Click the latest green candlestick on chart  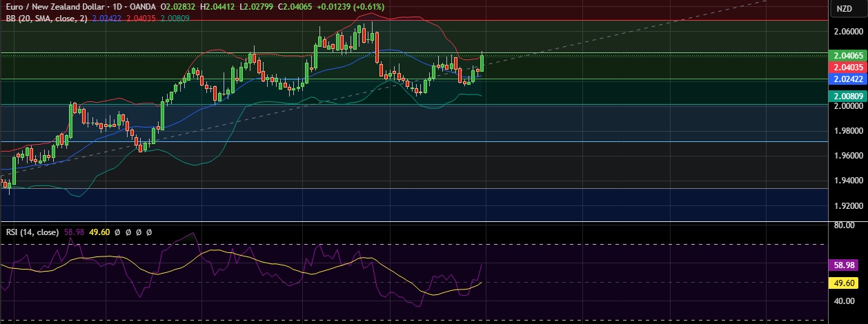(x=482, y=63)
